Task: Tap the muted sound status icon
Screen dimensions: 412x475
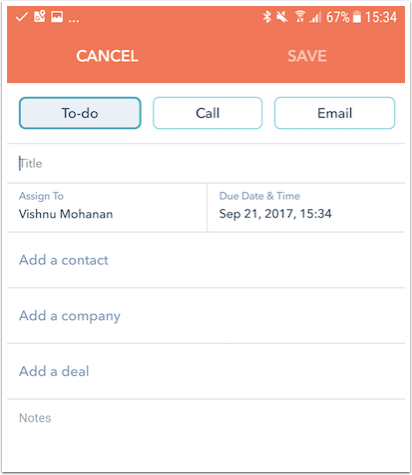Action: tap(282, 17)
